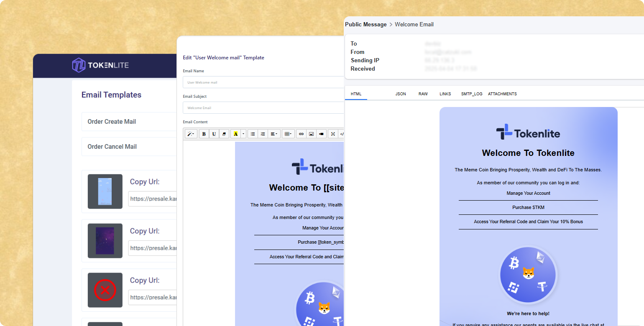Click the Copy Url field beside the red X thumbnail
The height and width of the screenshot is (326, 644).
tap(152, 298)
